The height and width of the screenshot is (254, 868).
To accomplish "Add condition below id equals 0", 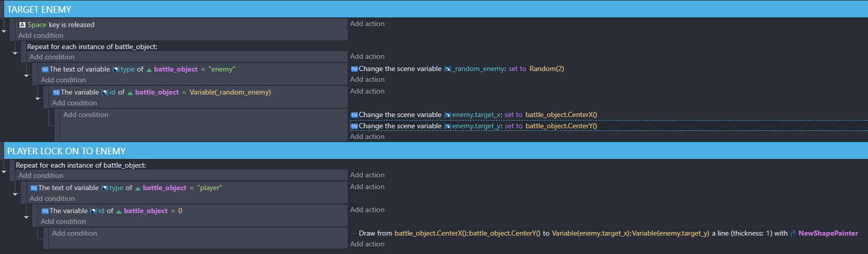I will pyautogui.click(x=63, y=221).
